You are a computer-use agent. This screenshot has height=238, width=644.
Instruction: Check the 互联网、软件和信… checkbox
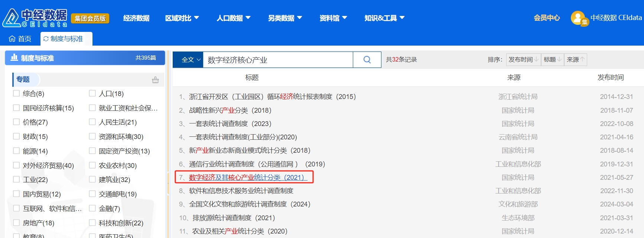pyautogui.click(x=16, y=208)
